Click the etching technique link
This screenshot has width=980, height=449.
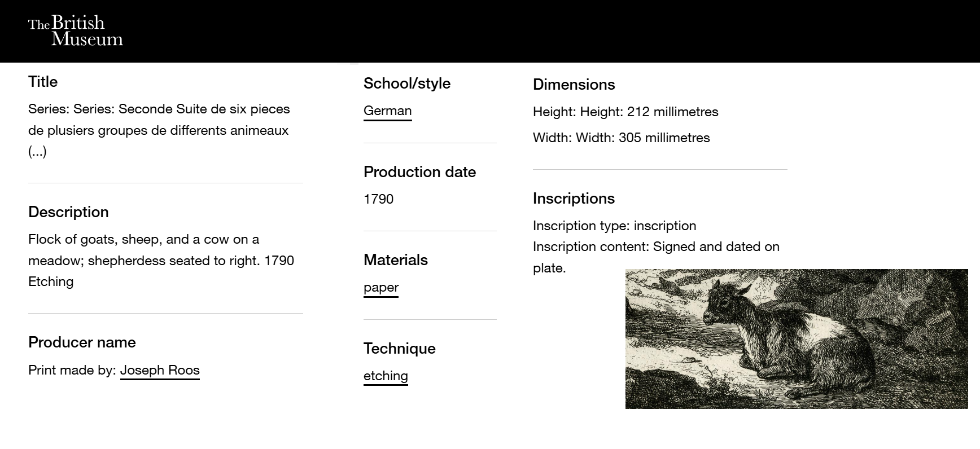(x=386, y=376)
